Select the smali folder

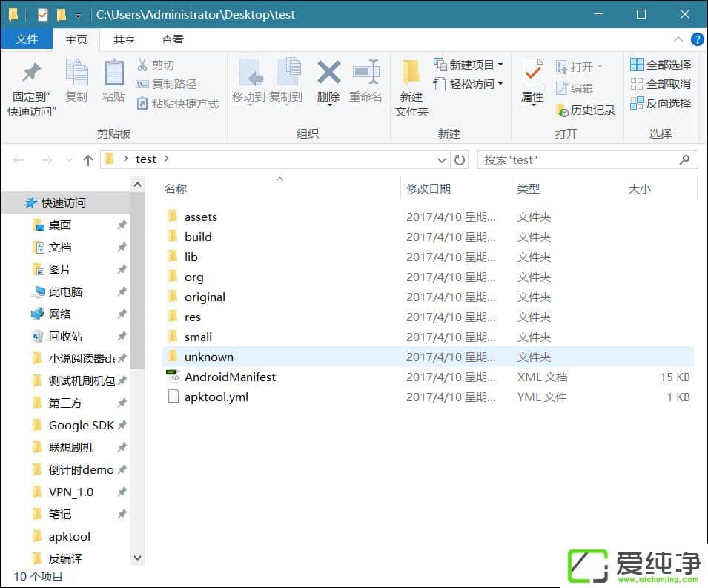[x=198, y=337]
